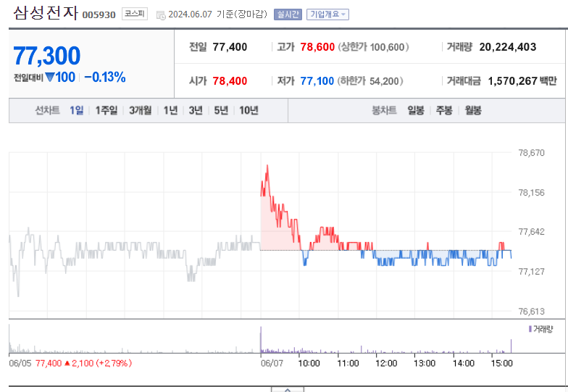Image resolution: width=568 pixels, height=392 pixels.
Task: Click the down triangle change indicator
Action: [50, 77]
